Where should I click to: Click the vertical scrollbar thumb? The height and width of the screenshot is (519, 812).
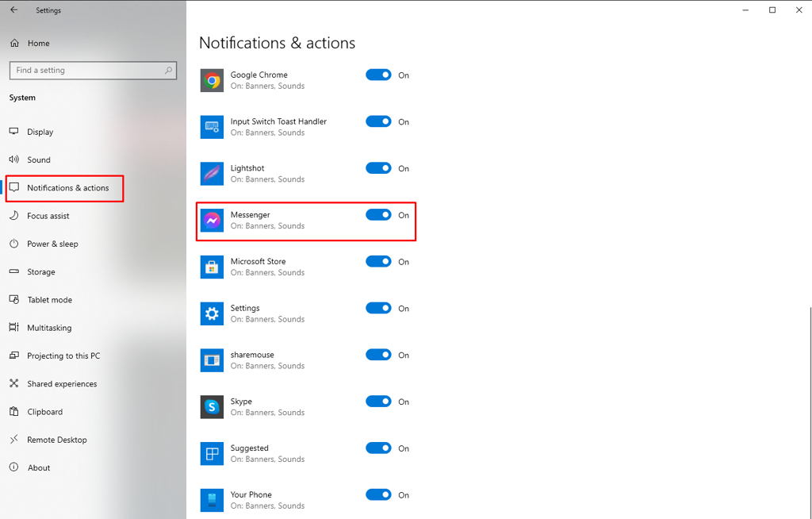coord(810,412)
